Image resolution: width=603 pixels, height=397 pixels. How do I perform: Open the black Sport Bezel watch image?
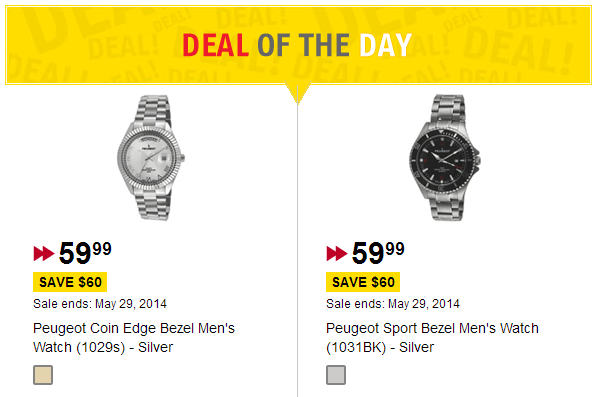click(445, 158)
